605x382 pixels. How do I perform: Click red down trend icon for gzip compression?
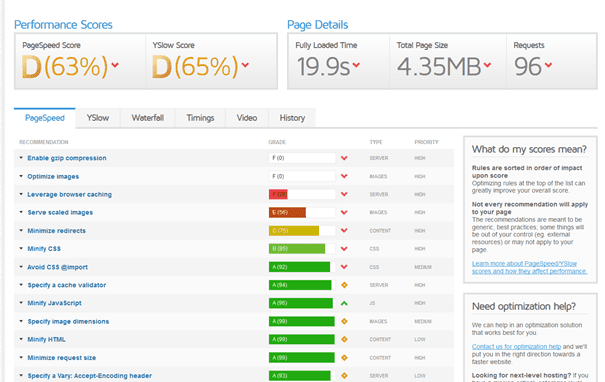tap(344, 158)
